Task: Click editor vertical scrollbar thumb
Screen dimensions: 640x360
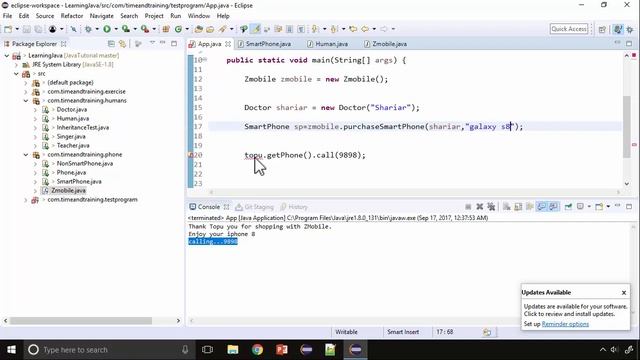Action: [627, 127]
